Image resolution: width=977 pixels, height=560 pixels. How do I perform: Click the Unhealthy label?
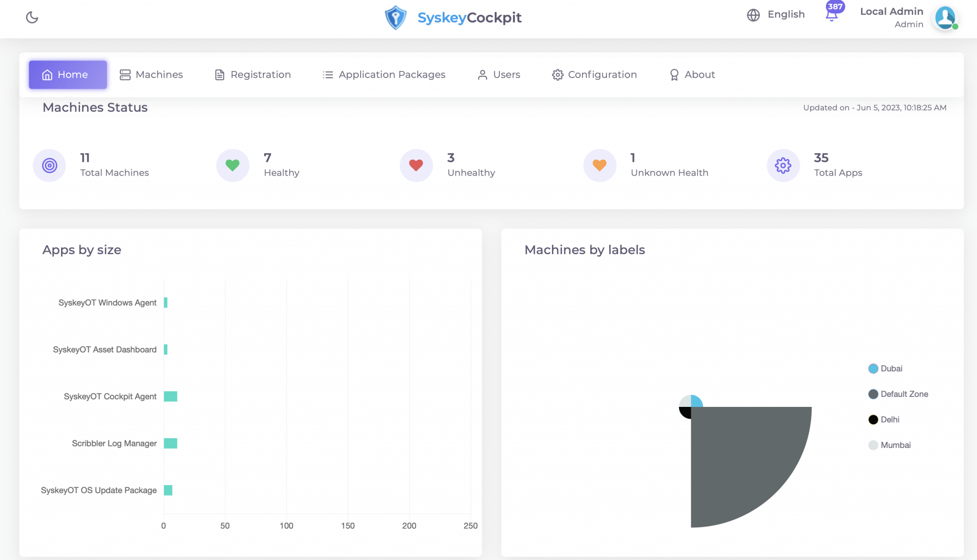[471, 173]
